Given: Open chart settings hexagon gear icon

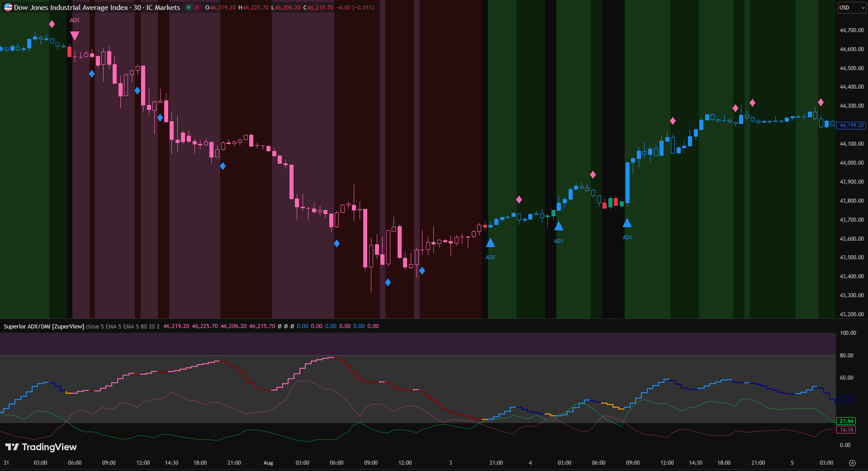Looking at the screenshot, I should point(852,463).
